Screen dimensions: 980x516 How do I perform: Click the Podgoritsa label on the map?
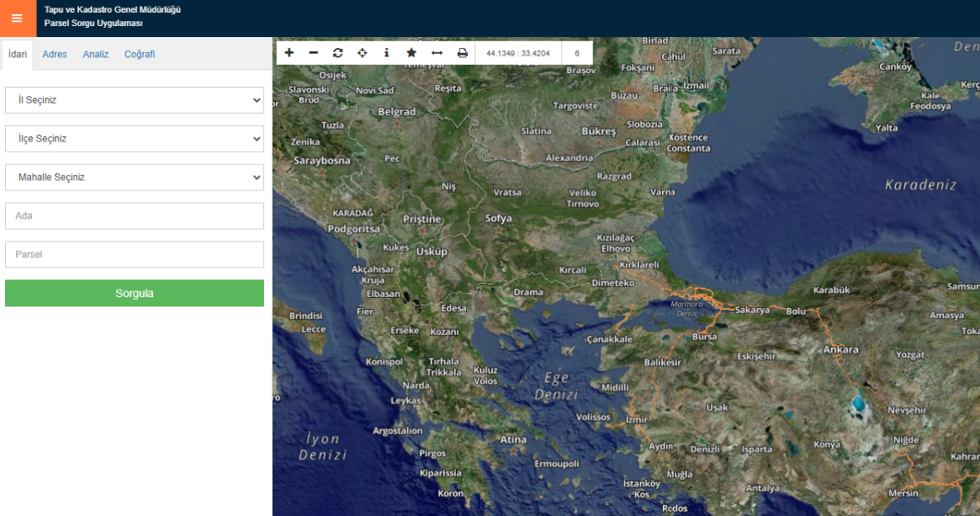coord(354,229)
